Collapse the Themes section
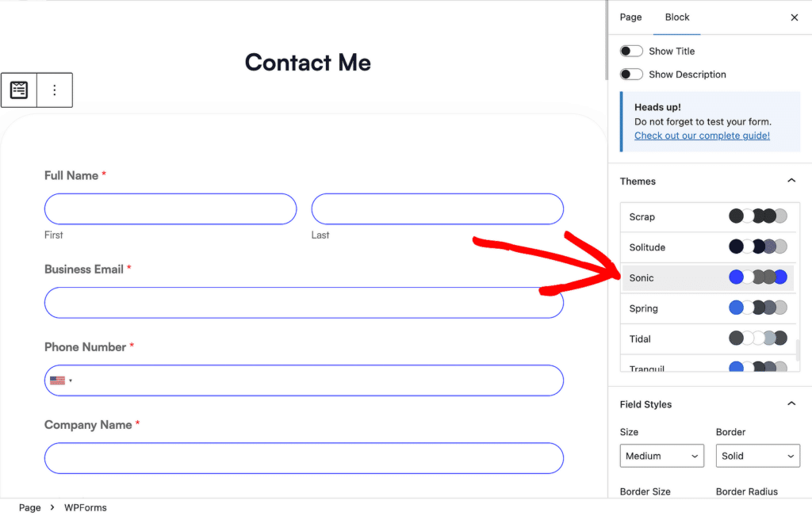 pyautogui.click(x=791, y=182)
